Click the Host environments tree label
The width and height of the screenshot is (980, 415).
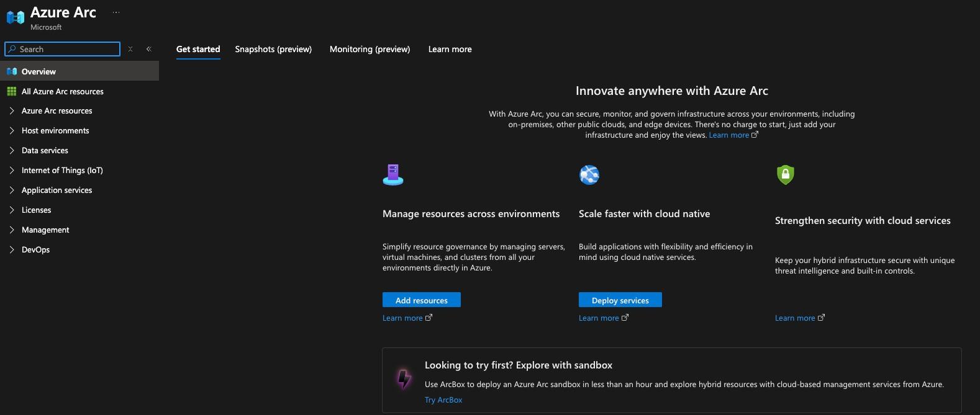pos(55,131)
